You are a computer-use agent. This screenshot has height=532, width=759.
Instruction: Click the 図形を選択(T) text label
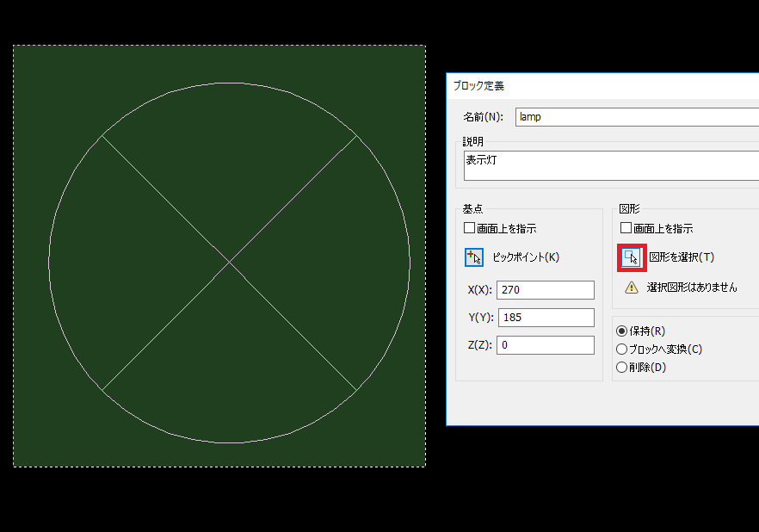pyautogui.click(x=682, y=257)
